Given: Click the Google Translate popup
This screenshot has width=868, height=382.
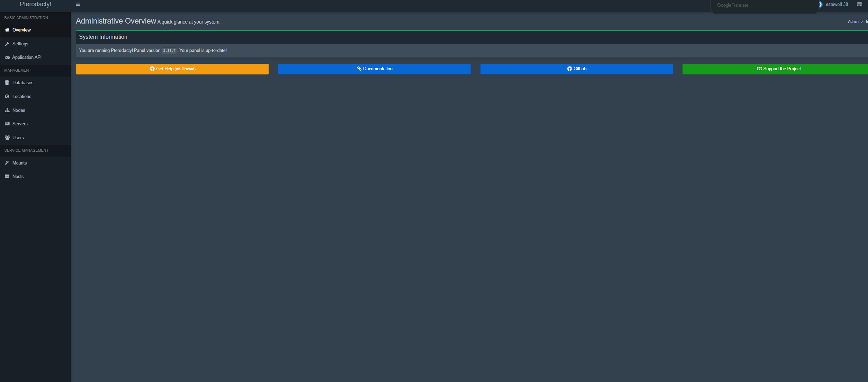Looking at the screenshot, I should click(x=764, y=6).
